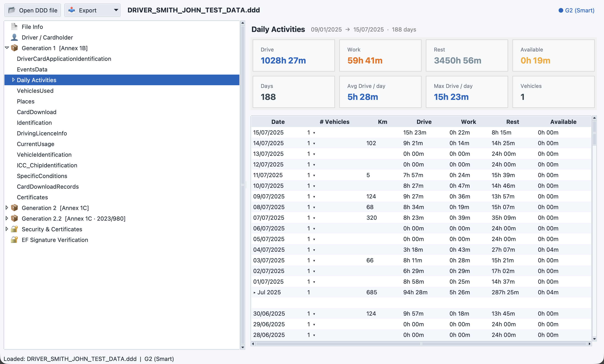604x364 pixels.
Task: Click the Drive column header
Action: click(x=424, y=122)
